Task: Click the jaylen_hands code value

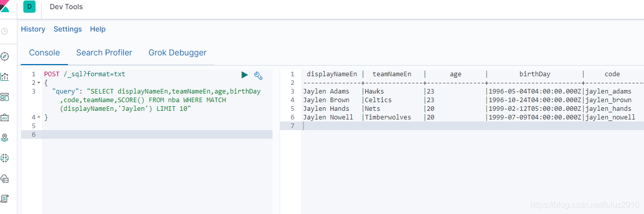Action: point(608,109)
